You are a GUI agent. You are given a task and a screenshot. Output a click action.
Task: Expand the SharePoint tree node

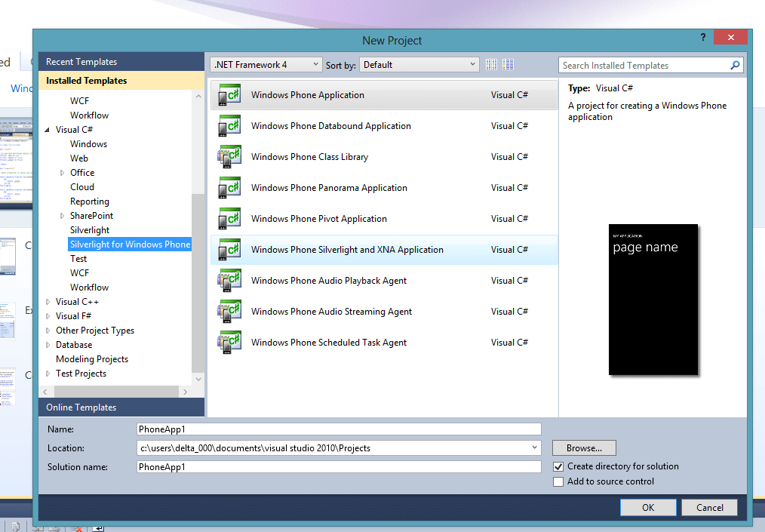point(62,216)
